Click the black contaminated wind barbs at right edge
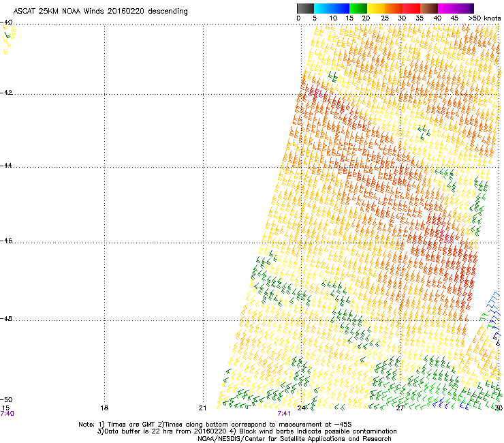 (497, 339)
